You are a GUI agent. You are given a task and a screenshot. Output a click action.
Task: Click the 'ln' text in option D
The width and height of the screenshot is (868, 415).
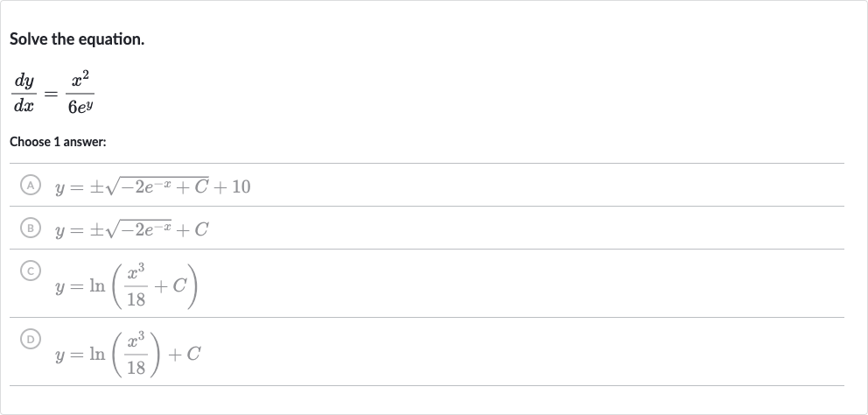(x=97, y=354)
